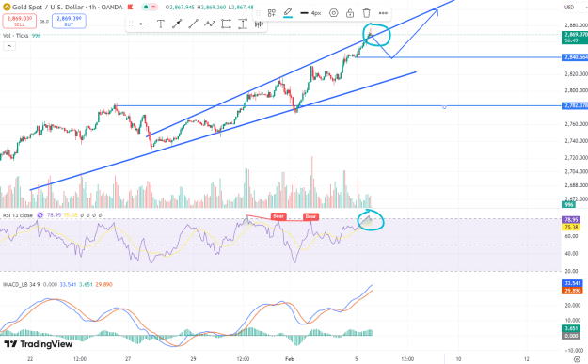Viewport: 588px width, 364px height.
Task: Click the SELL 2,869.03 button
Action: point(20,21)
